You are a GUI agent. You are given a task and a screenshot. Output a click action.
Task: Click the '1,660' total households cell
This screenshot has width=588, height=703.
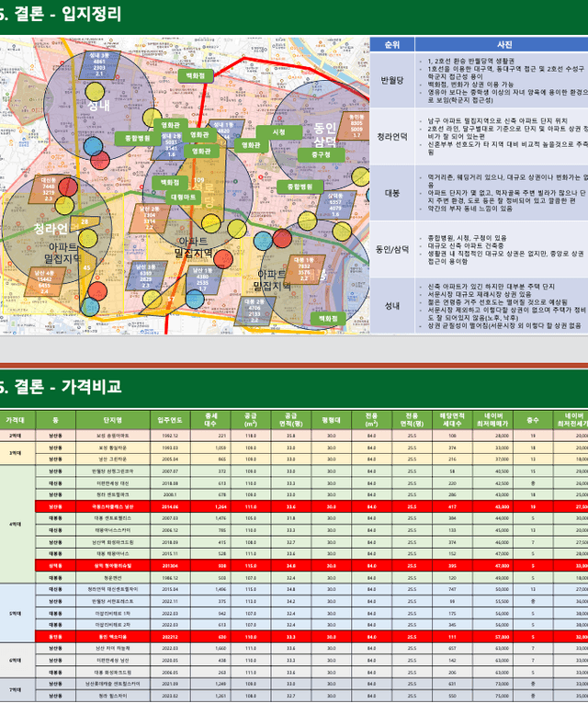[210, 648]
